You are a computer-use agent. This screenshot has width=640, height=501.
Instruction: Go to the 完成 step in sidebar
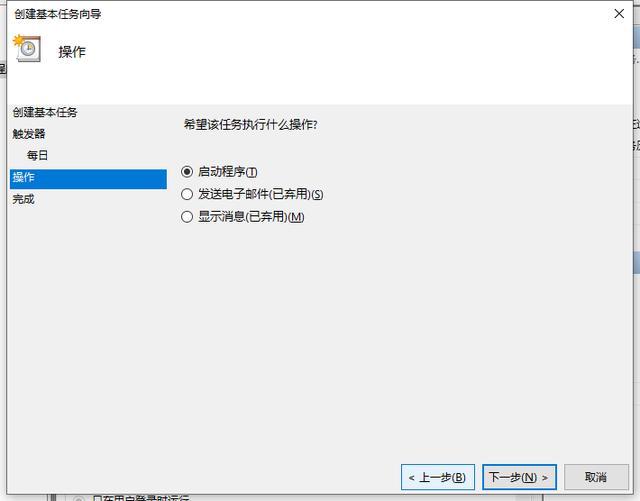pos(23,199)
